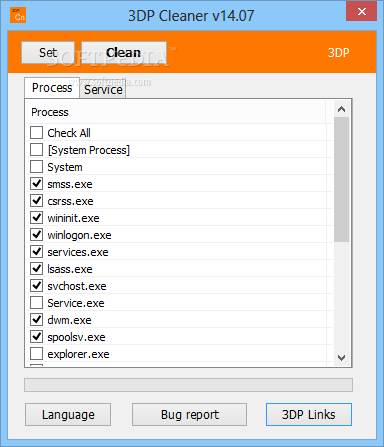Click the 3DP Cleaner app icon in title bar

click(18, 15)
